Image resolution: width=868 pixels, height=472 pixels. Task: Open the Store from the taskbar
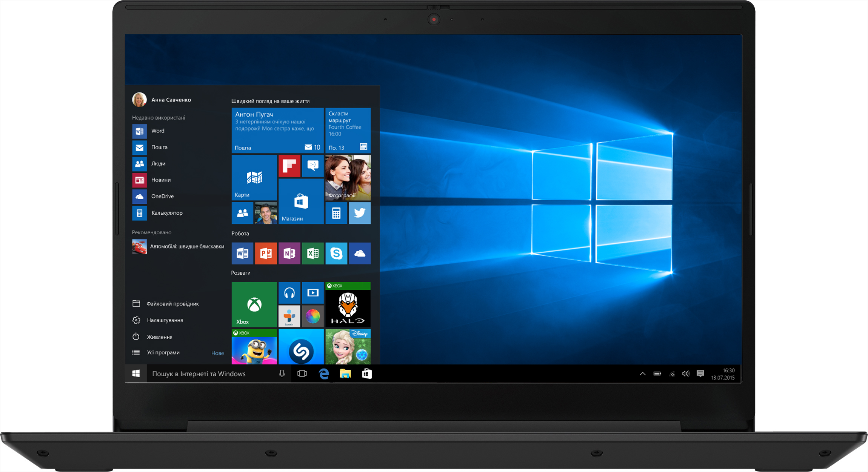click(367, 374)
